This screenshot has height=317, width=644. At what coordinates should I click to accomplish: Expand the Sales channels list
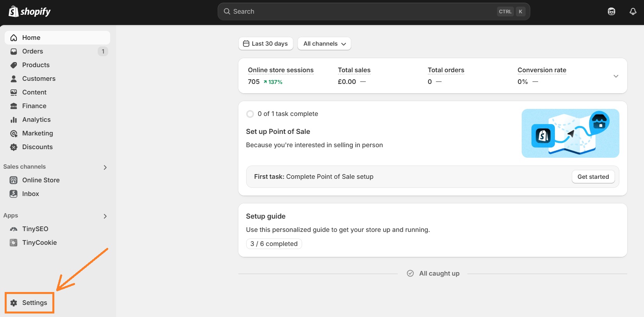[105, 167]
